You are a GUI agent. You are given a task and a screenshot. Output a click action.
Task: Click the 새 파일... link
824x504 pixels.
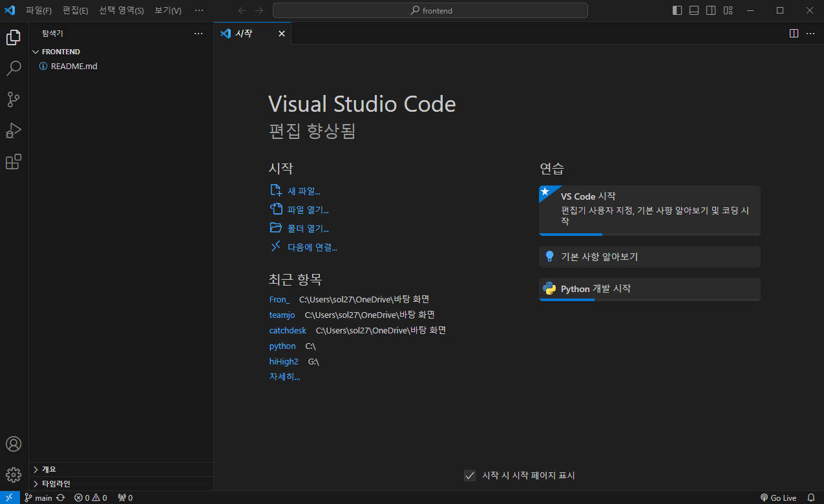click(x=295, y=191)
